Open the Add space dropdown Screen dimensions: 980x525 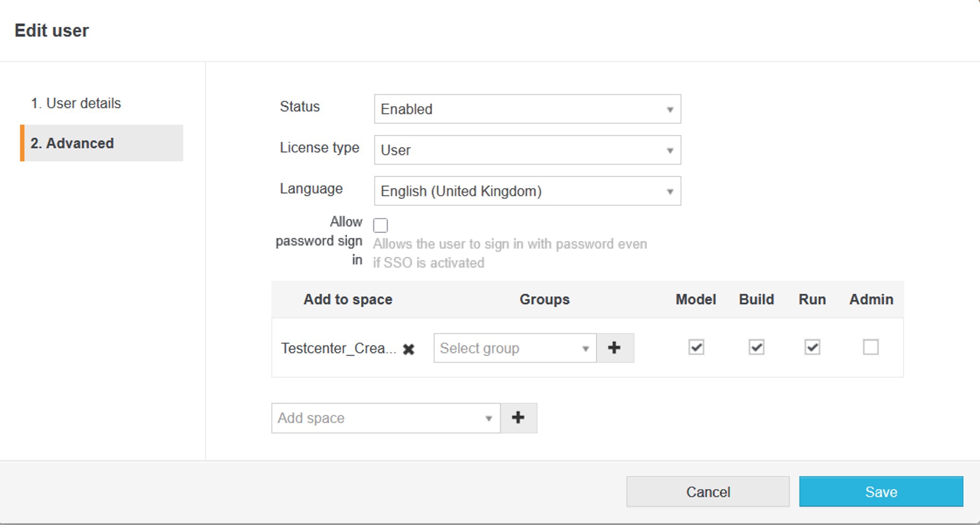pyautogui.click(x=385, y=418)
